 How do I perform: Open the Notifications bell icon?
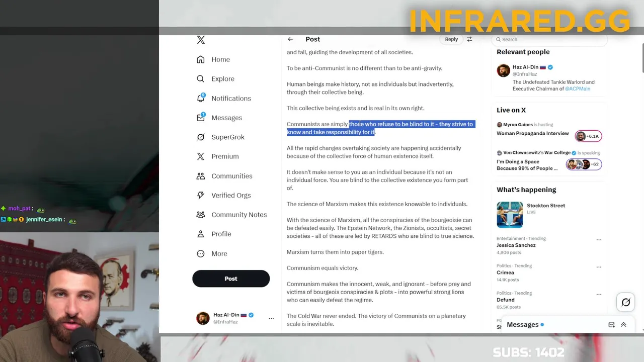click(x=201, y=98)
